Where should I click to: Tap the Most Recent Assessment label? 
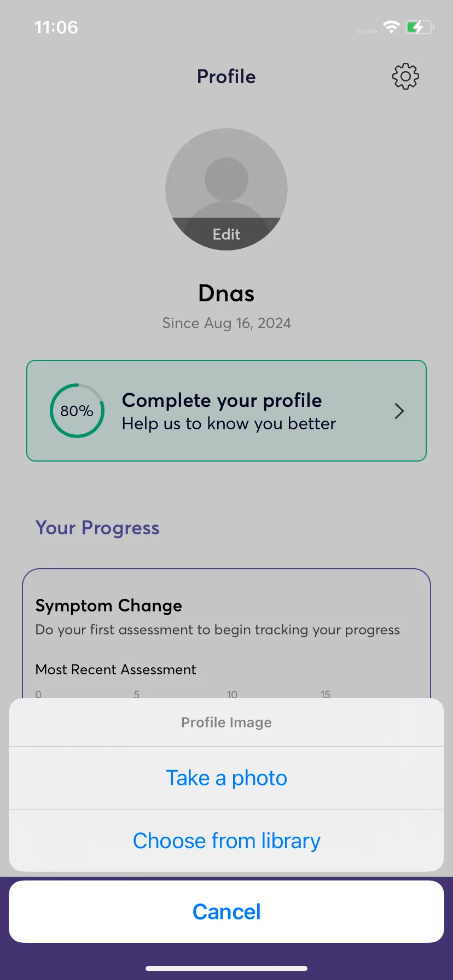(115, 669)
